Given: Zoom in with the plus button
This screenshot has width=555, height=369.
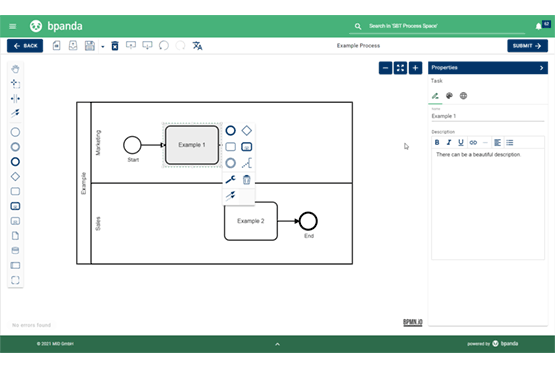Looking at the screenshot, I should pyautogui.click(x=416, y=68).
